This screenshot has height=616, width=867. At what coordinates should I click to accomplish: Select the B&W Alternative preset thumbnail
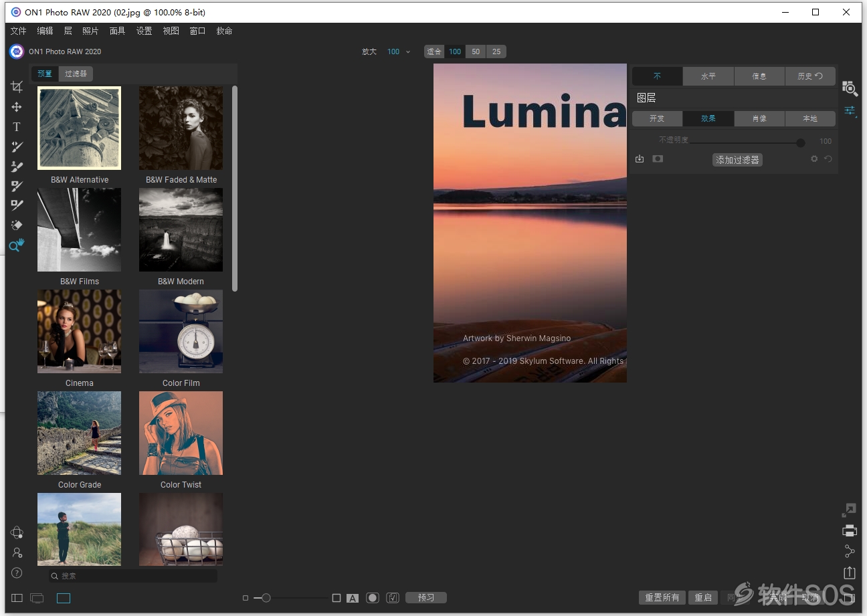80,128
